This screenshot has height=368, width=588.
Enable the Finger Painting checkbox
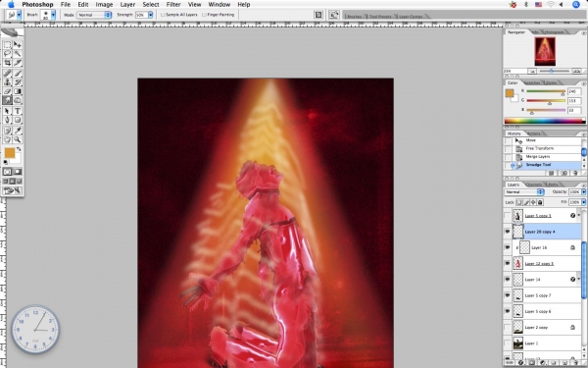coord(204,15)
